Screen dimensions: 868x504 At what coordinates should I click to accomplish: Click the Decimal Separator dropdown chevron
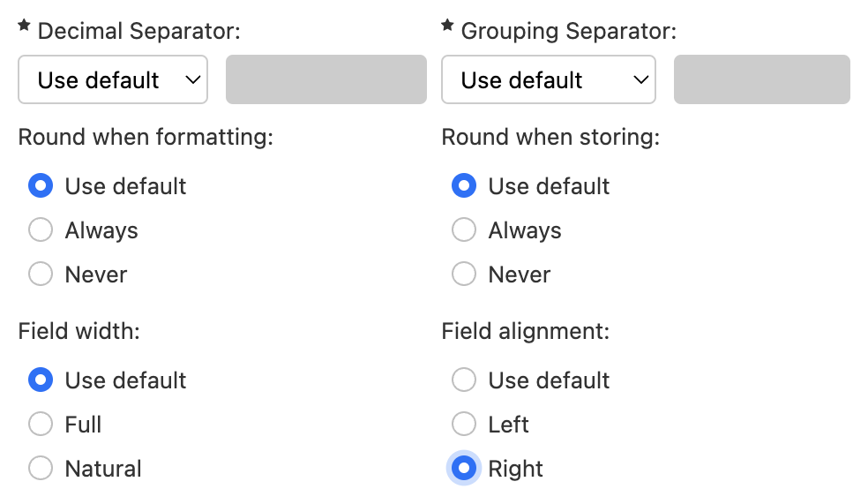(x=193, y=80)
